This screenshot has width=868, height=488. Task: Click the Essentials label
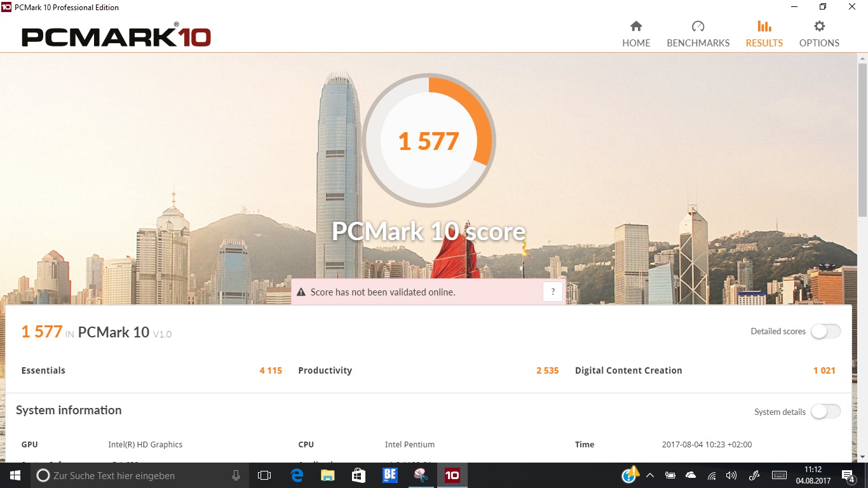[43, 370]
